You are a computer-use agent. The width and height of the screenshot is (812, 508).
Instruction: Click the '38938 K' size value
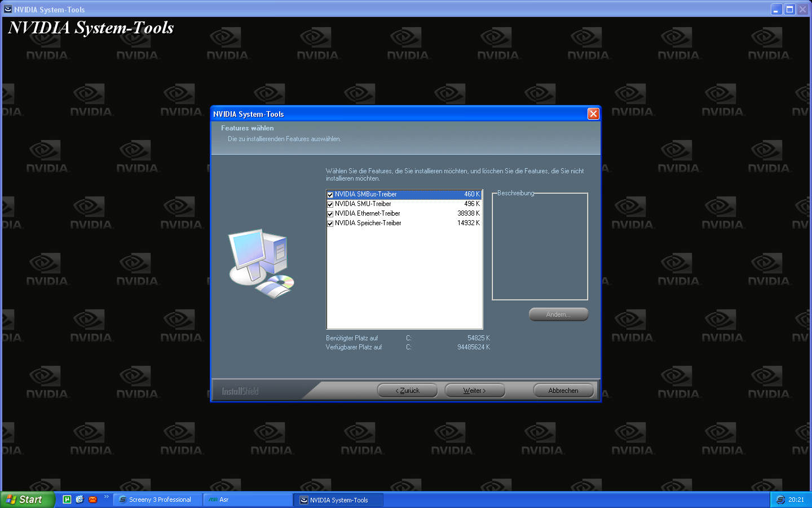[x=469, y=213]
